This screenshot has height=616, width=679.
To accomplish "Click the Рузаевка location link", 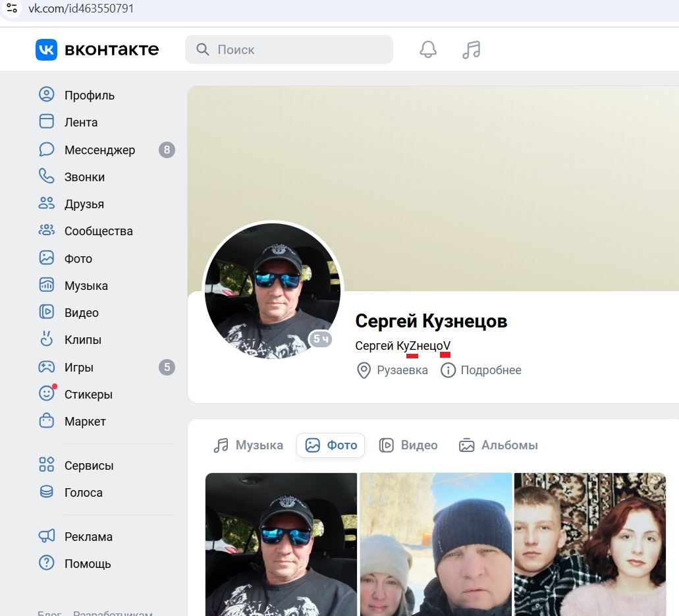I will pyautogui.click(x=393, y=370).
